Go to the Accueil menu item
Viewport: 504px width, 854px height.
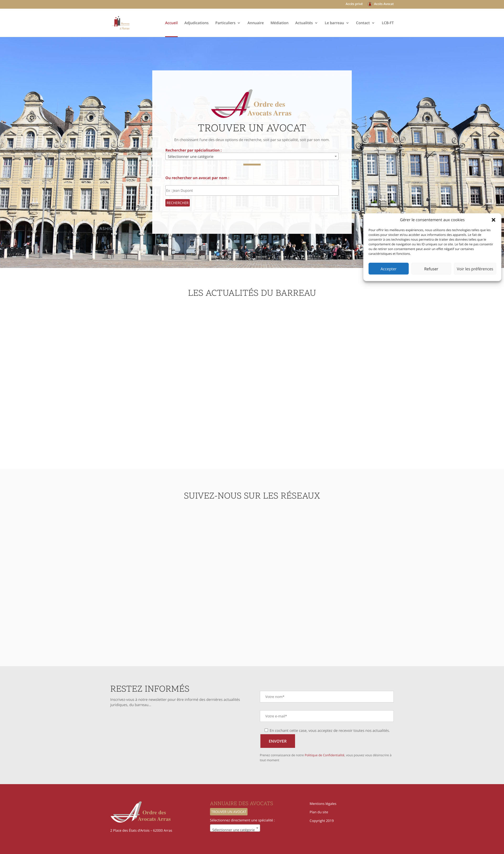coord(171,23)
